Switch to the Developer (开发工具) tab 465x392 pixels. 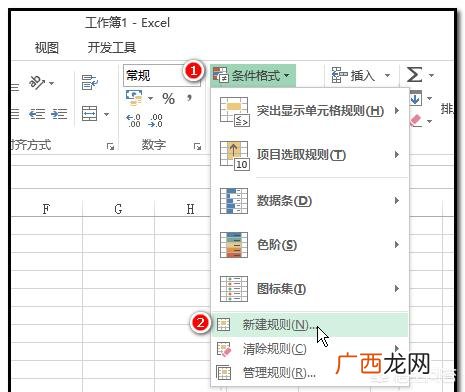click(112, 47)
